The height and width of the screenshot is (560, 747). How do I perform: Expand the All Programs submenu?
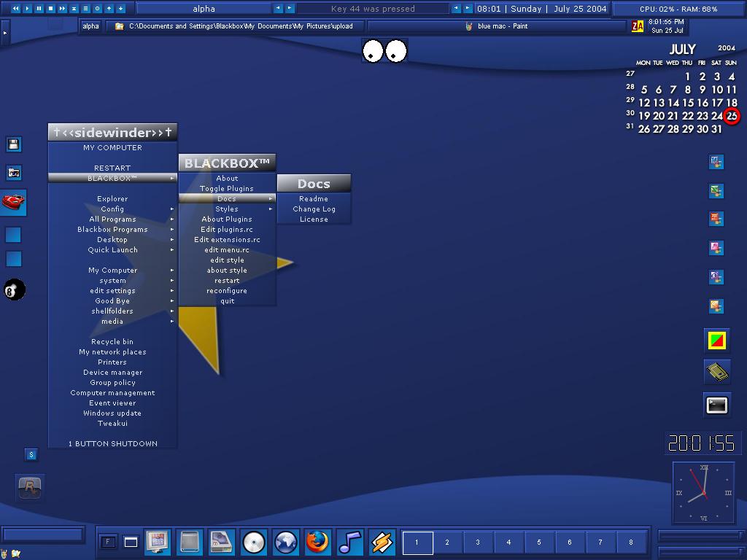[x=112, y=219]
